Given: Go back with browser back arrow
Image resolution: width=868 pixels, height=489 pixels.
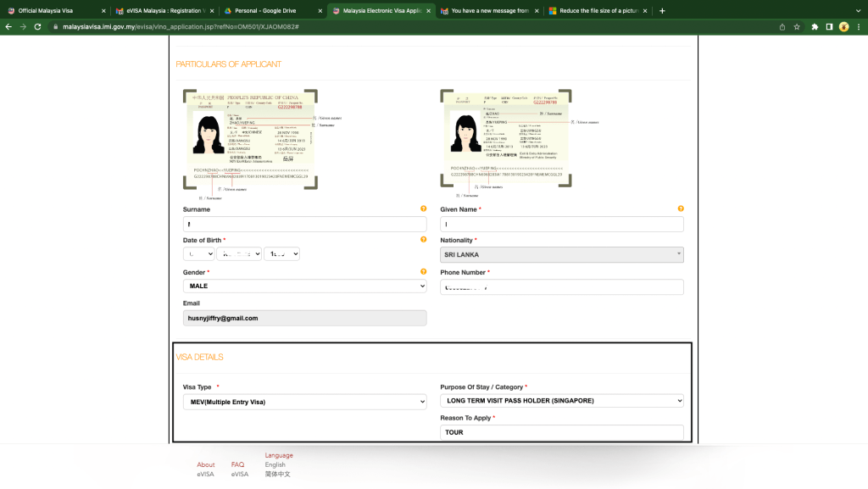Looking at the screenshot, I should (x=8, y=26).
